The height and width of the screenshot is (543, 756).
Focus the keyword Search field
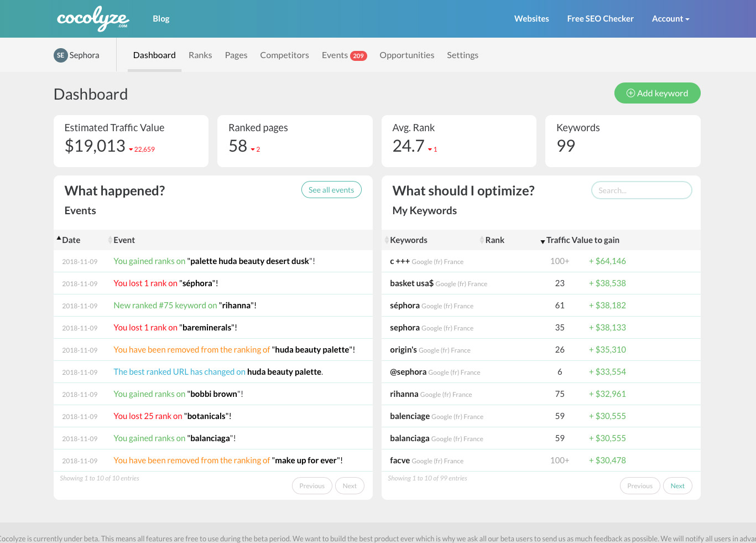642,190
